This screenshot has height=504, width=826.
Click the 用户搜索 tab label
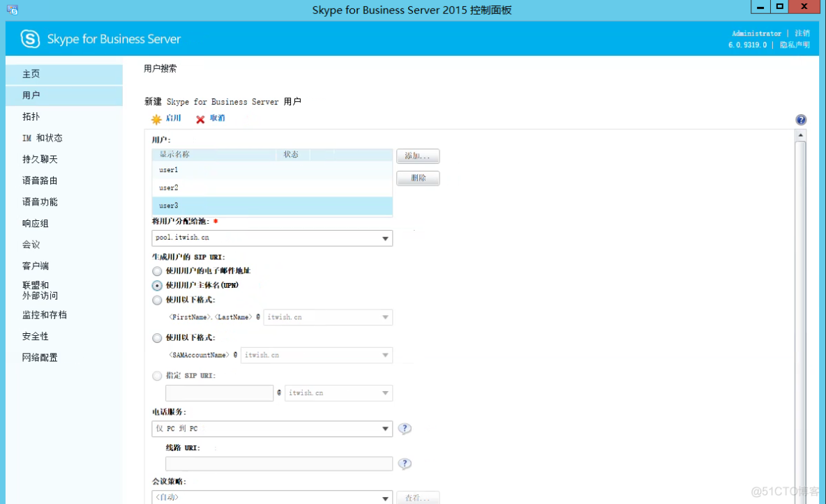[x=160, y=68]
